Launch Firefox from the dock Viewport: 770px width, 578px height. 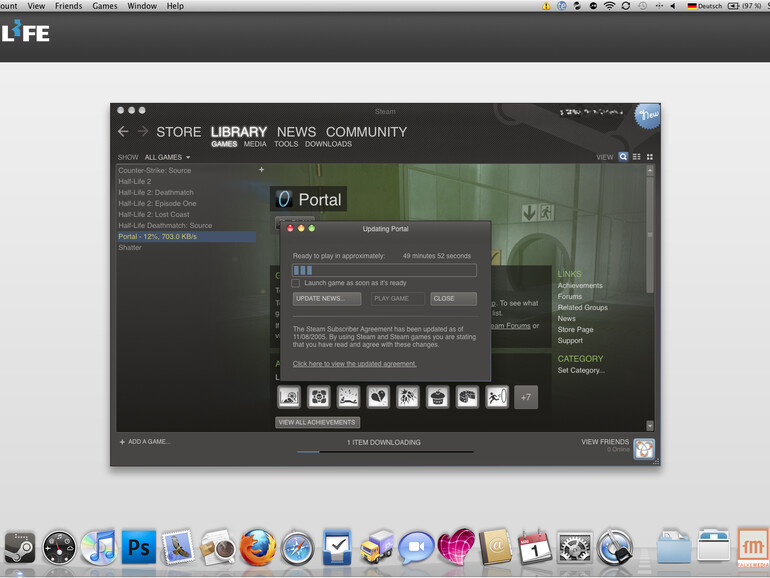pyautogui.click(x=257, y=547)
